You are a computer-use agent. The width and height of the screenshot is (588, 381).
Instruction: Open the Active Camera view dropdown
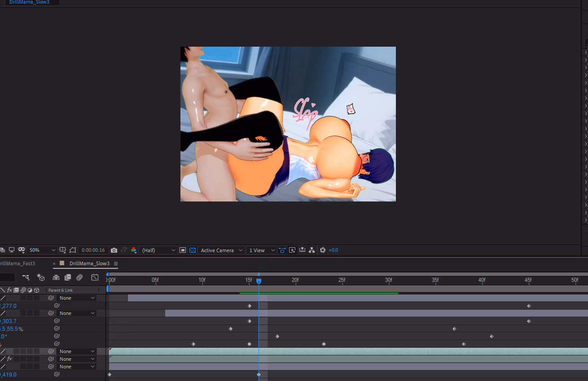[x=222, y=250]
